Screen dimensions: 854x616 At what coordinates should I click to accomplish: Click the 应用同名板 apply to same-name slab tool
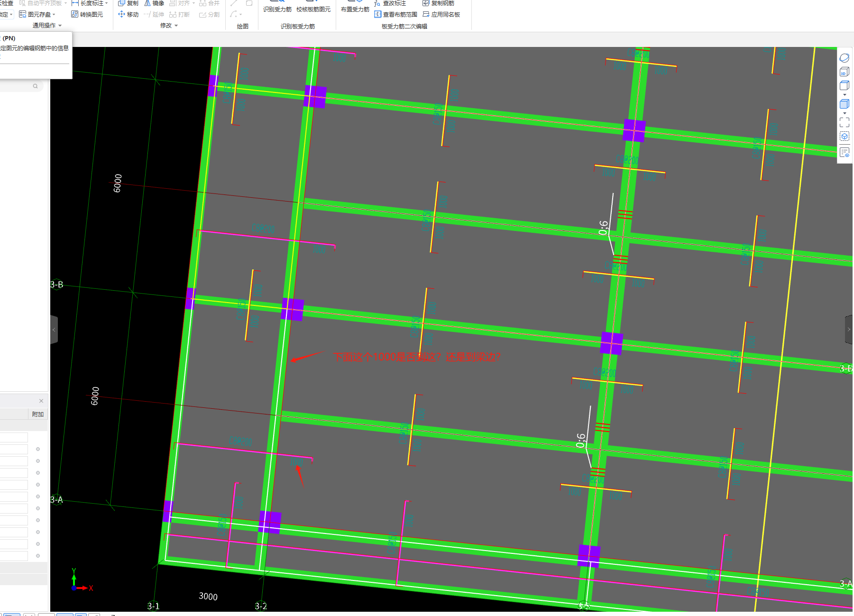click(441, 14)
